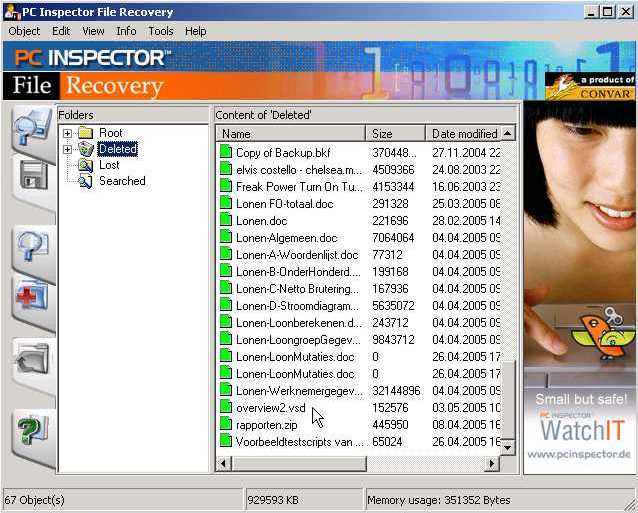
Task: Click the Convar product logo
Action: [x=589, y=87]
